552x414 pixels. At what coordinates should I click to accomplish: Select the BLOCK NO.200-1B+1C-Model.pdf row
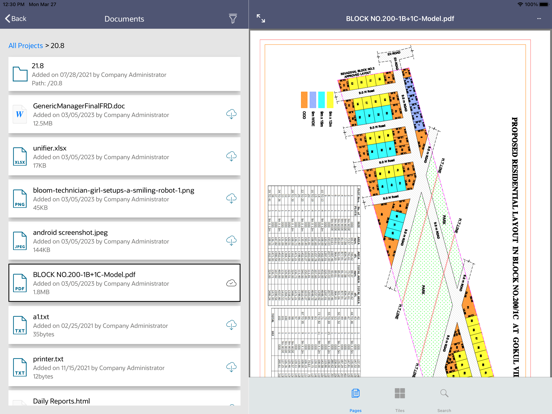click(x=125, y=283)
